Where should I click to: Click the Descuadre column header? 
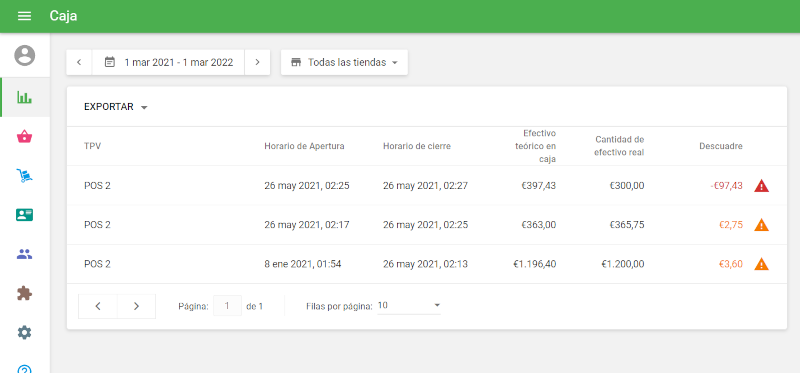coord(721,146)
